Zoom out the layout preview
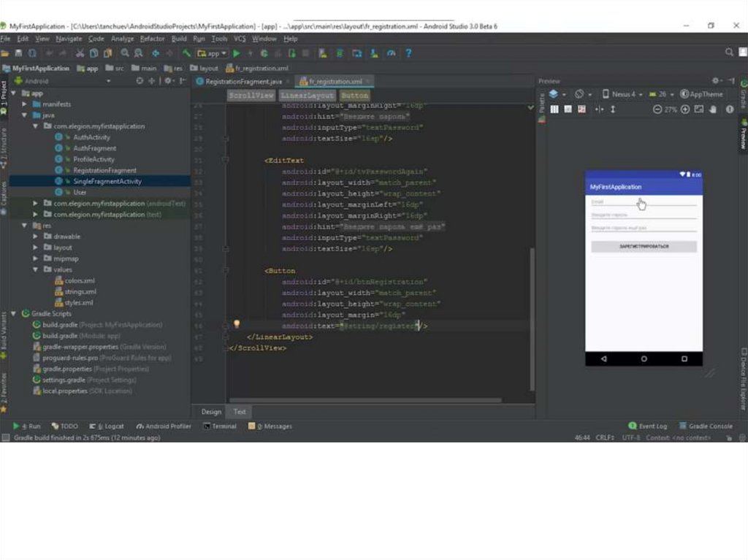Viewport: 748px width, 560px height. pos(657,110)
